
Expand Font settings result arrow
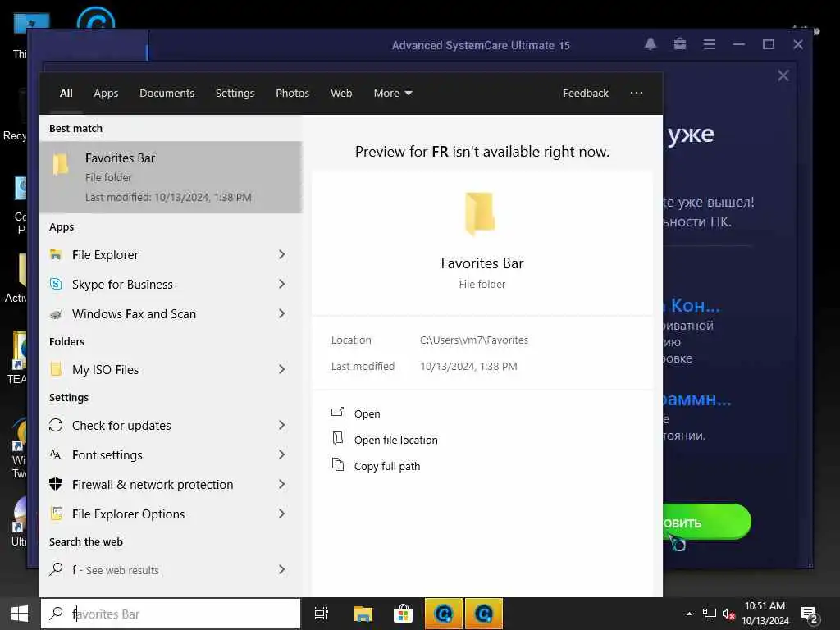[x=282, y=454]
